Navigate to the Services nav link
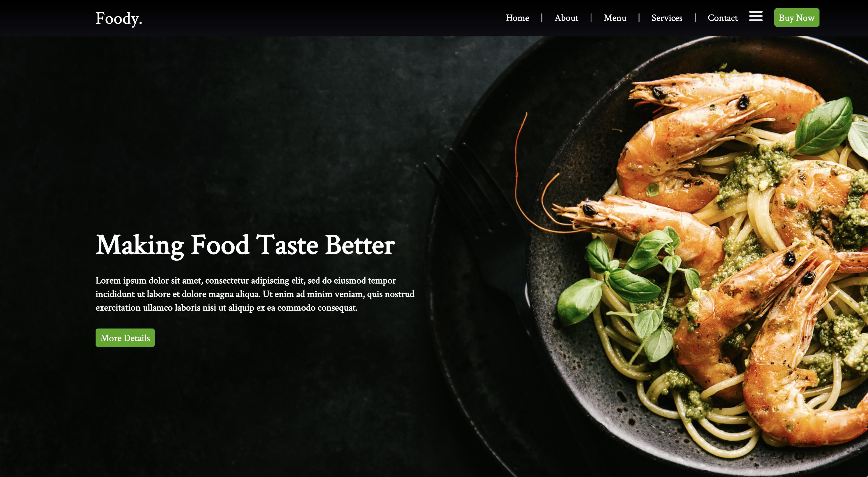Viewport: 868px width, 477px height. coord(667,18)
